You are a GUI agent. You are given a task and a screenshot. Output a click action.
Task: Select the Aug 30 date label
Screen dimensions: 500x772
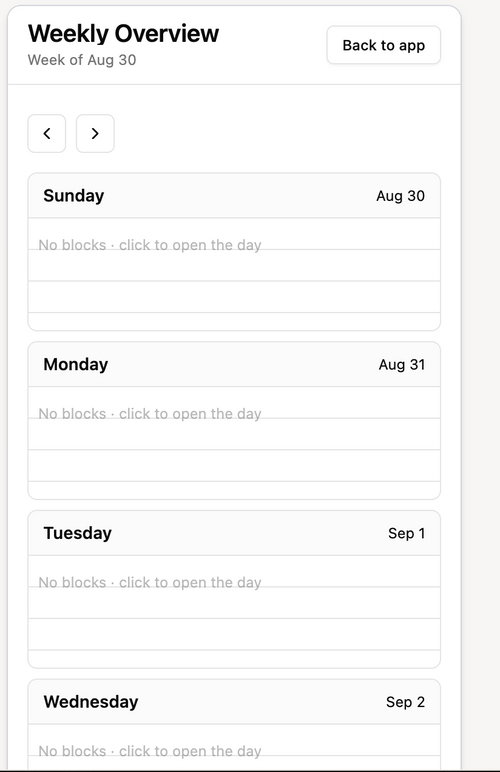point(401,196)
